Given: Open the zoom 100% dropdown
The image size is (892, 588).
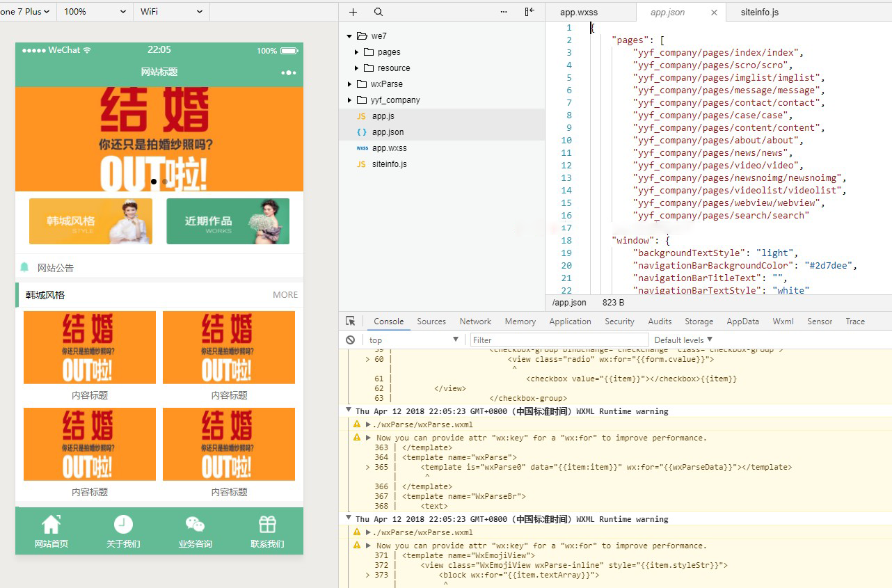Looking at the screenshot, I should point(95,12).
